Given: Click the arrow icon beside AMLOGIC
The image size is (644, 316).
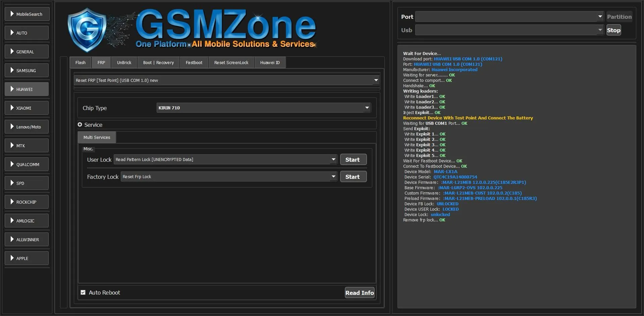Looking at the screenshot, I should (12, 220).
